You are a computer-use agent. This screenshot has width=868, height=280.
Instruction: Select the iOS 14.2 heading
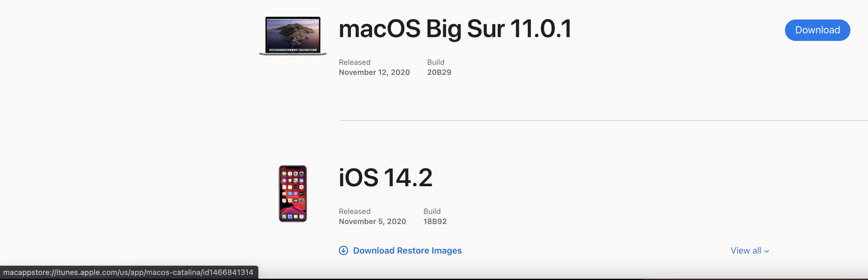coord(385,178)
